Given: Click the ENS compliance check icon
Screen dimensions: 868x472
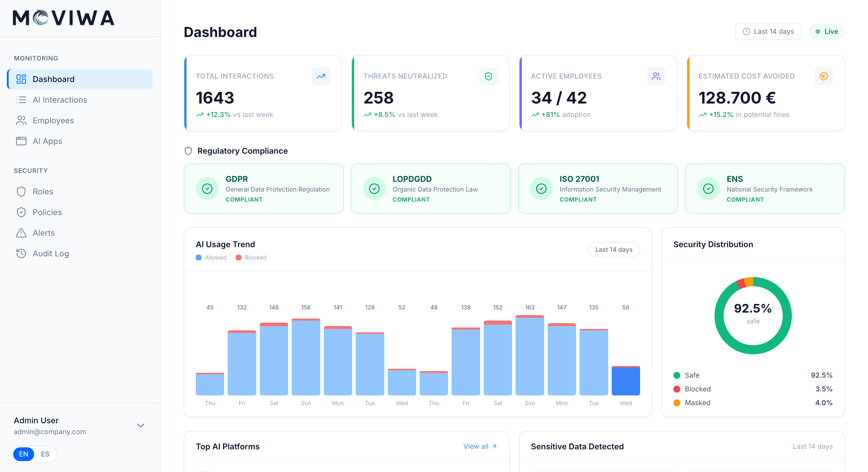Looking at the screenshot, I should pyautogui.click(x=708, y=188).
